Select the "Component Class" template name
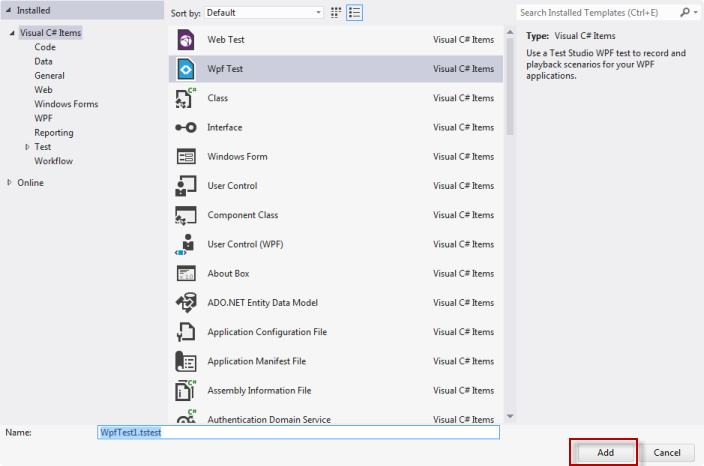The width and height of the screenshot is (704, 466). tap(242, 215)
